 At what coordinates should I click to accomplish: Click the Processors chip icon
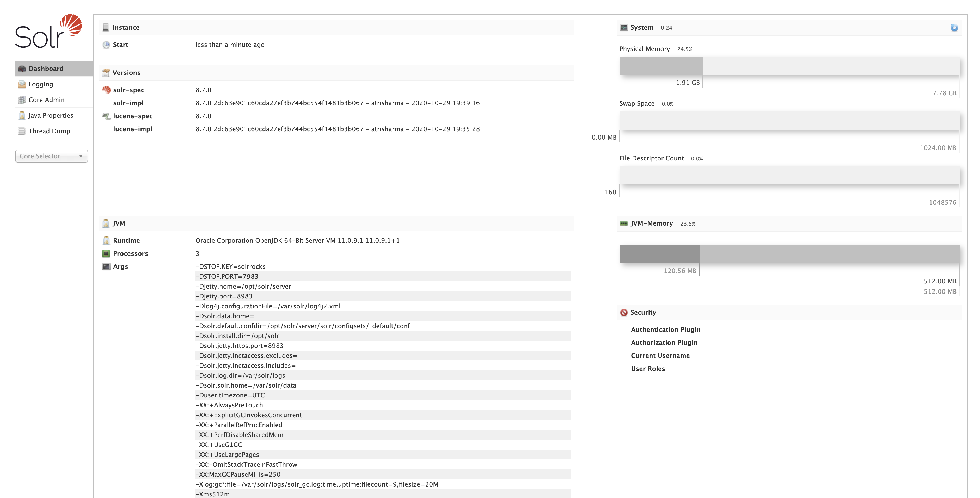pyautogui.click(x=106, y=254)
